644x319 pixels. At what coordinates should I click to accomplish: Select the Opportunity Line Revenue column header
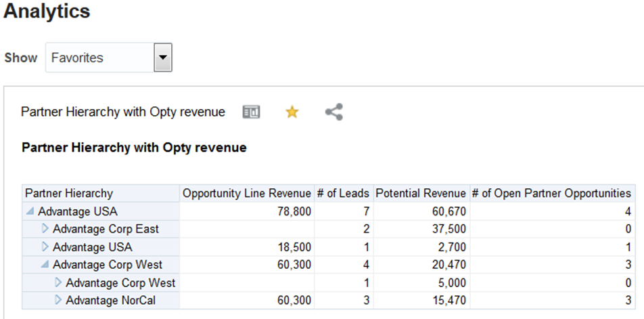tap(247, 194)
